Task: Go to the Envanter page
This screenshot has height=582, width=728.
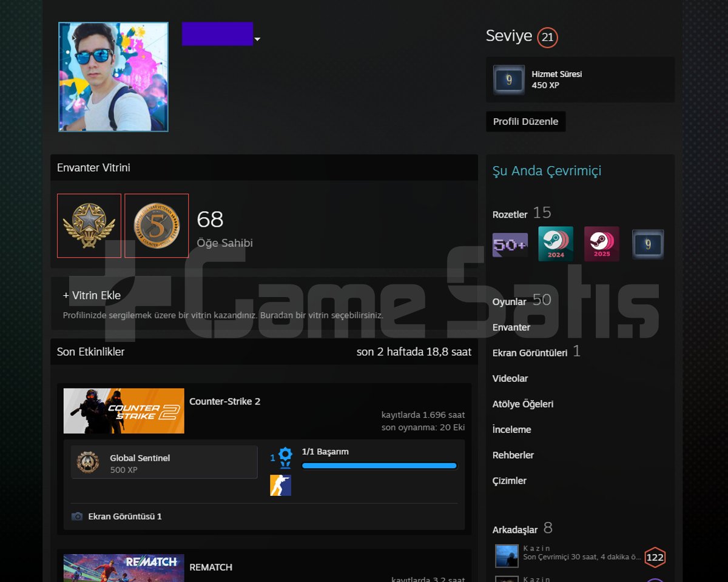Action: click(x=511, y=327)
